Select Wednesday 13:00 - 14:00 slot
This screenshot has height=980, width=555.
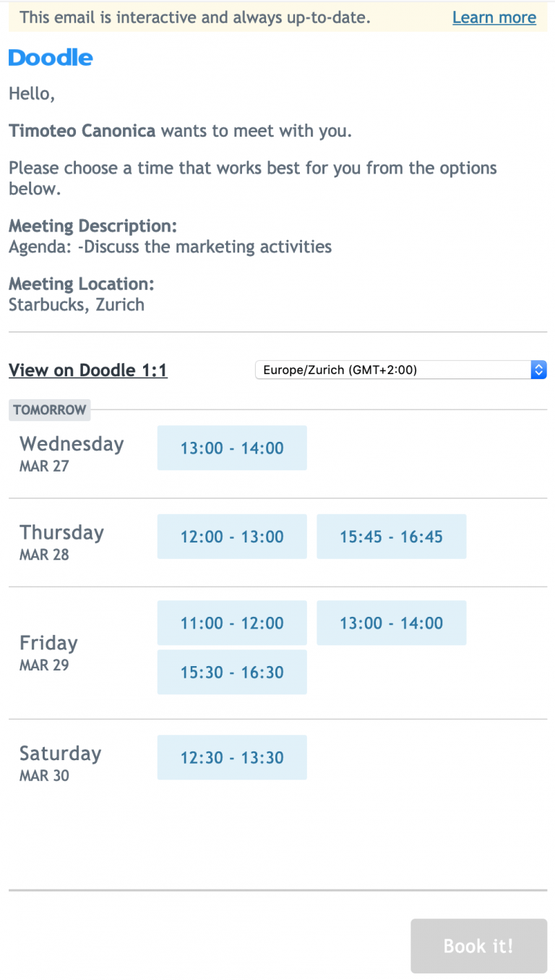pos(232,448)
